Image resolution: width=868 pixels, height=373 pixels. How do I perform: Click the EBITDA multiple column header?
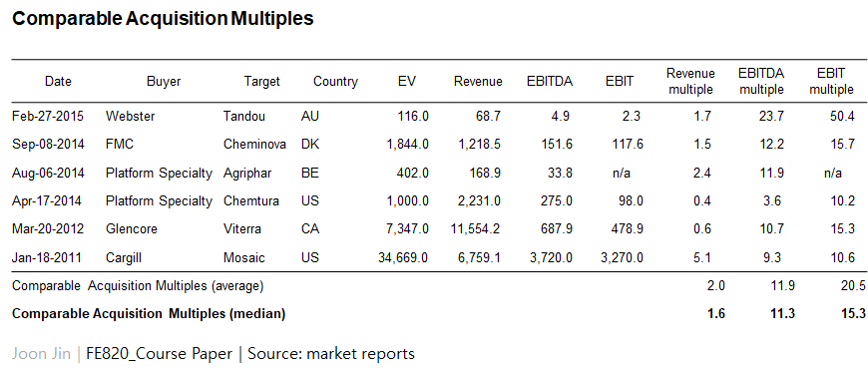coord(761,82)
